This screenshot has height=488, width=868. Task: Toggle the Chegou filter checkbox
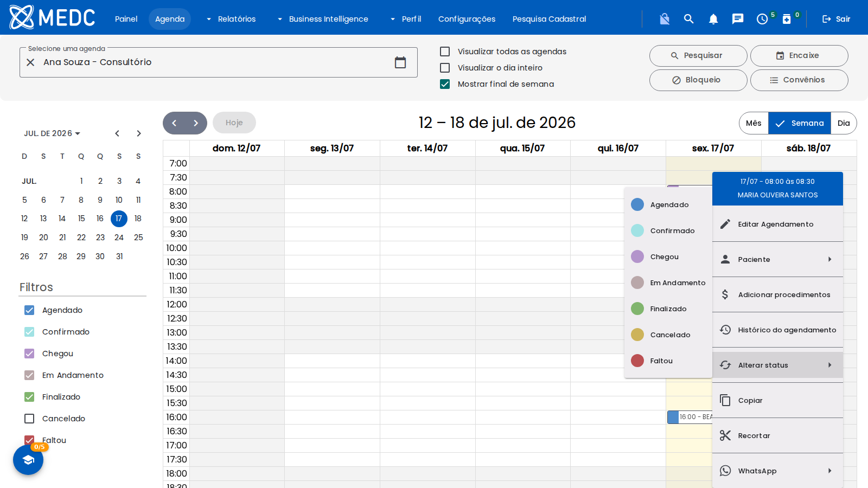pyautogui.click(x=29, y=354)
